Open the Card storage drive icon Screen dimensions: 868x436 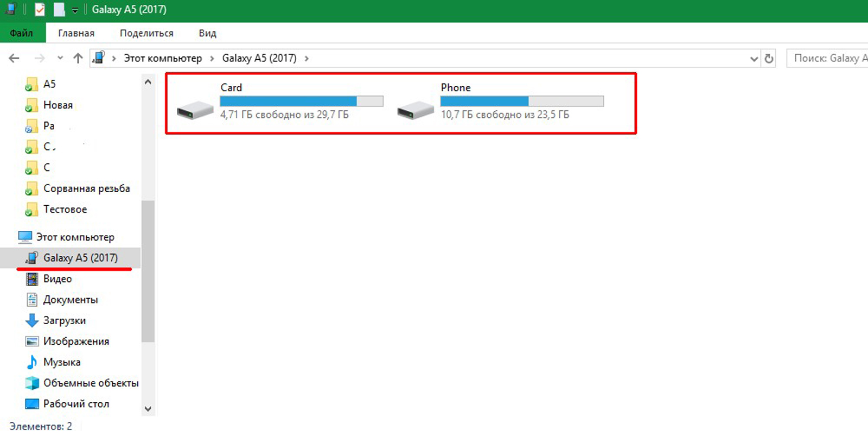pos(195,110)
